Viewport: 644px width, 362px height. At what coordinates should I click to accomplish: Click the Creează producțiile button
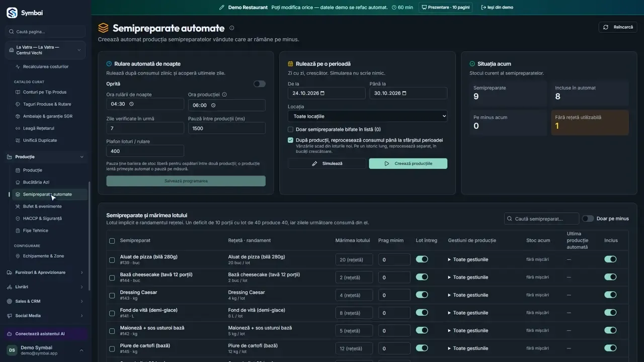tap(408, 163)
